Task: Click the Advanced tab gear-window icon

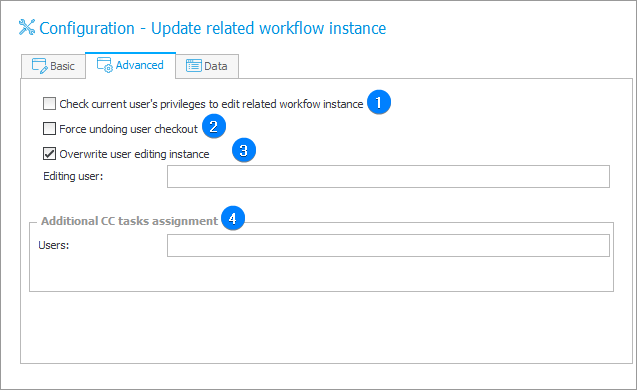Action: click(105, 65)
